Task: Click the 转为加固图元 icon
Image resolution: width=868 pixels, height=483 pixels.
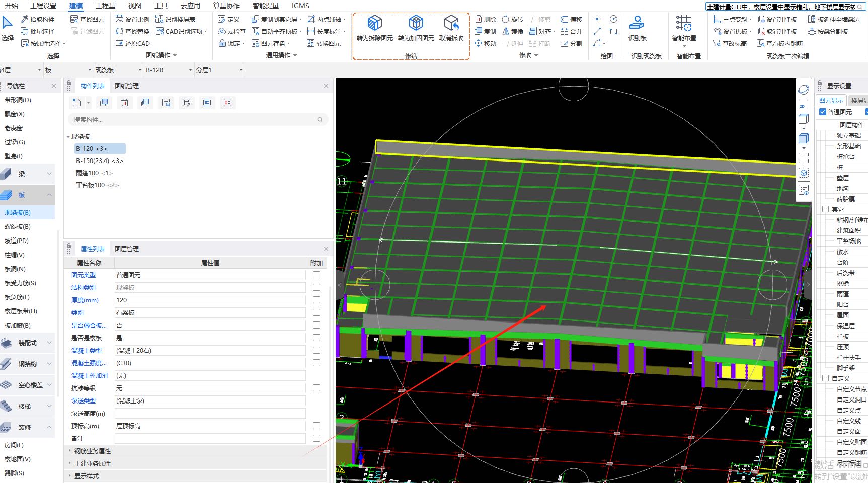Action: (x=416, y=23)
